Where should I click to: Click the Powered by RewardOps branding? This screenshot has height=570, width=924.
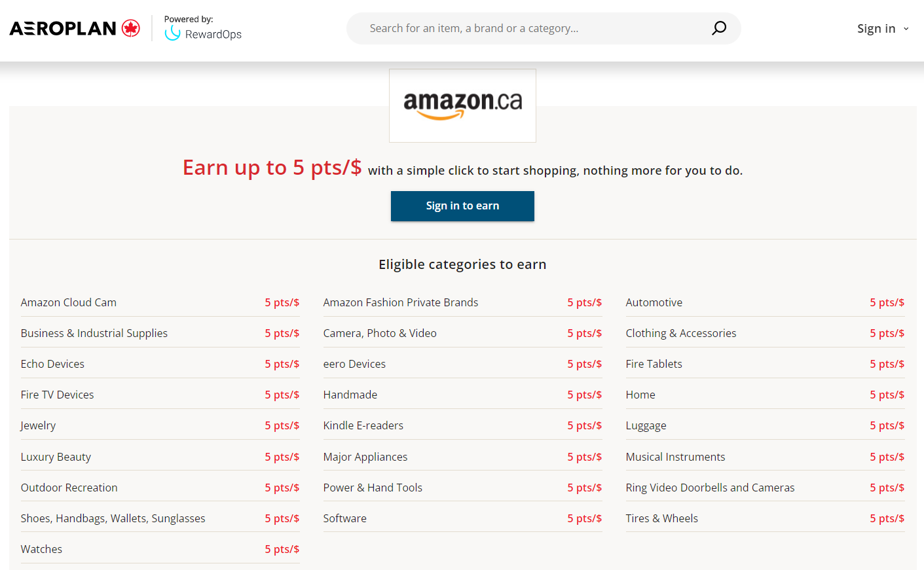click(203, 27)
